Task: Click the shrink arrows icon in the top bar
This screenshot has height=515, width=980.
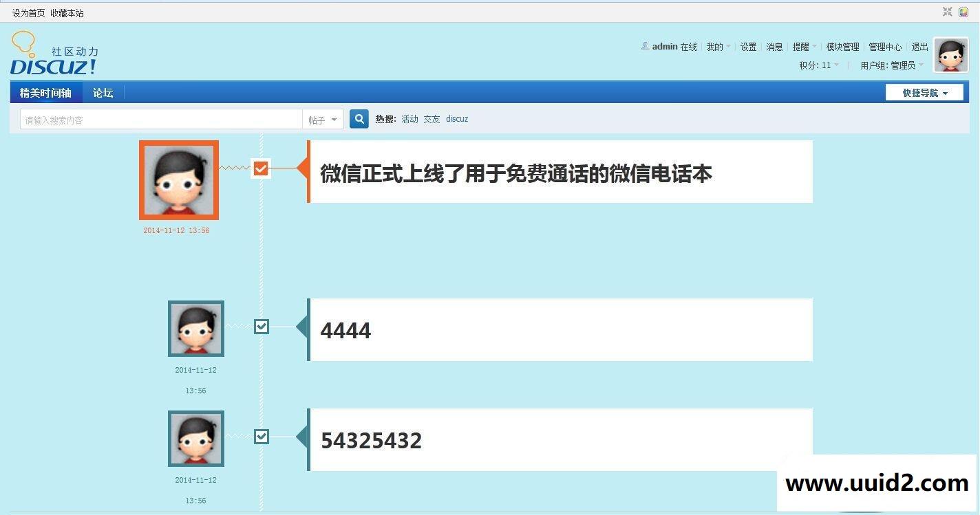Action: (x=947, y=11)
